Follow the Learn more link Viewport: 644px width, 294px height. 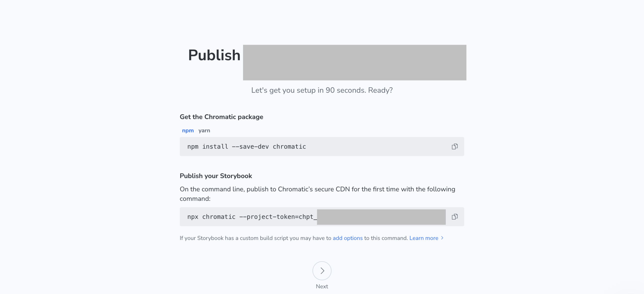click(424, 238)
